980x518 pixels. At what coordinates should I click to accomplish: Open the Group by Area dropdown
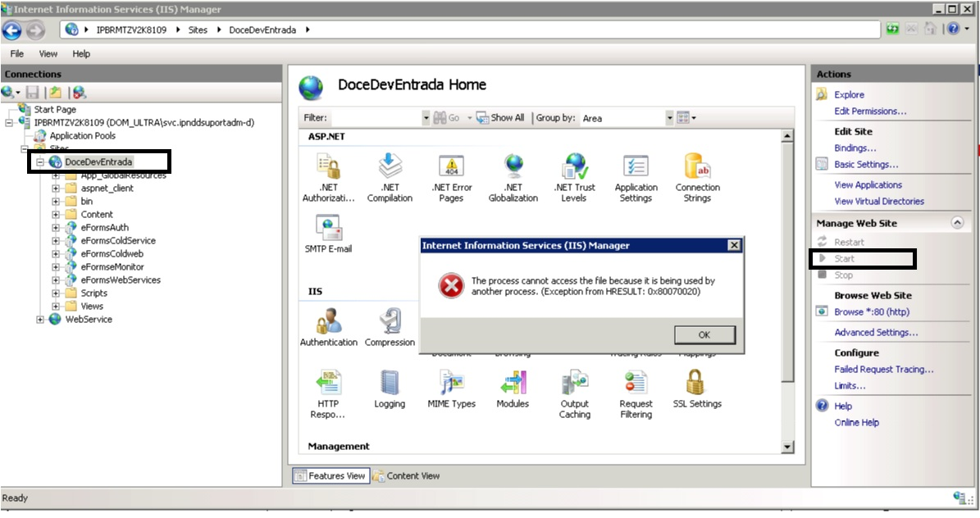pyautogui.click(x=669, y=118)
